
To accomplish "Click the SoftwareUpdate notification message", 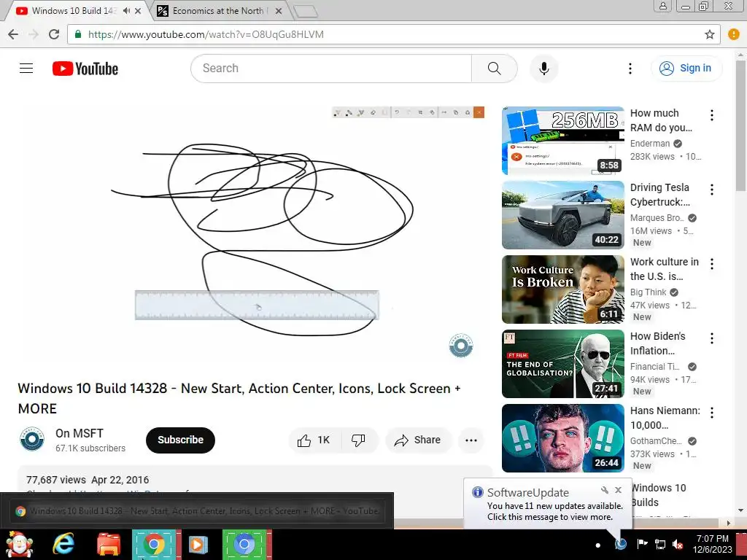I will coord(554,511).
